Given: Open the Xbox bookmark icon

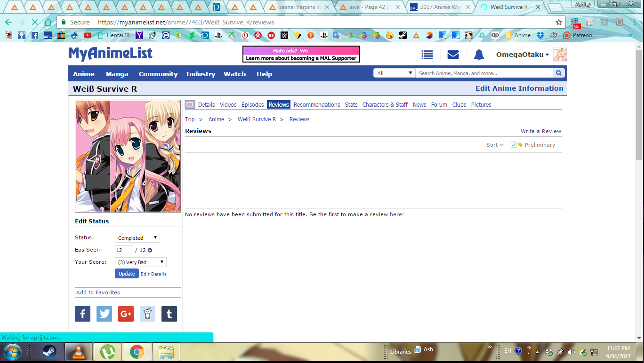Looking at the screenshot, I should (x=232, y=35).
